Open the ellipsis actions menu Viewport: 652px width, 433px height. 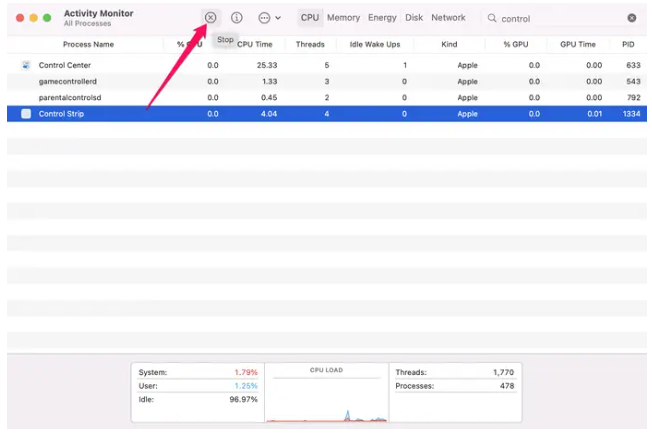click(x=269, y=17)
